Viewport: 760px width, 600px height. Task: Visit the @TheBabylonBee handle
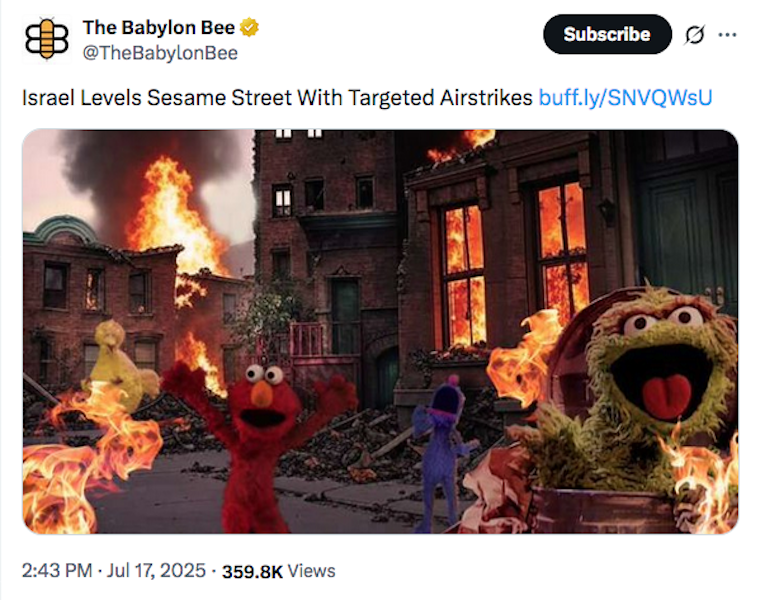coord(160,53)
